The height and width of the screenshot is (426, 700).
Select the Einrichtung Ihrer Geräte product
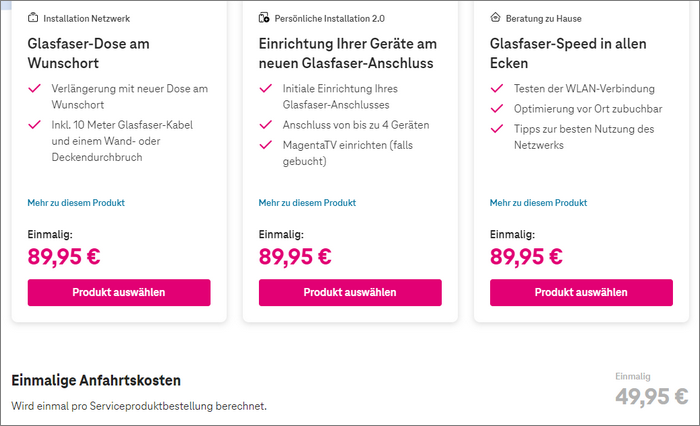click(x=350, y=292)
